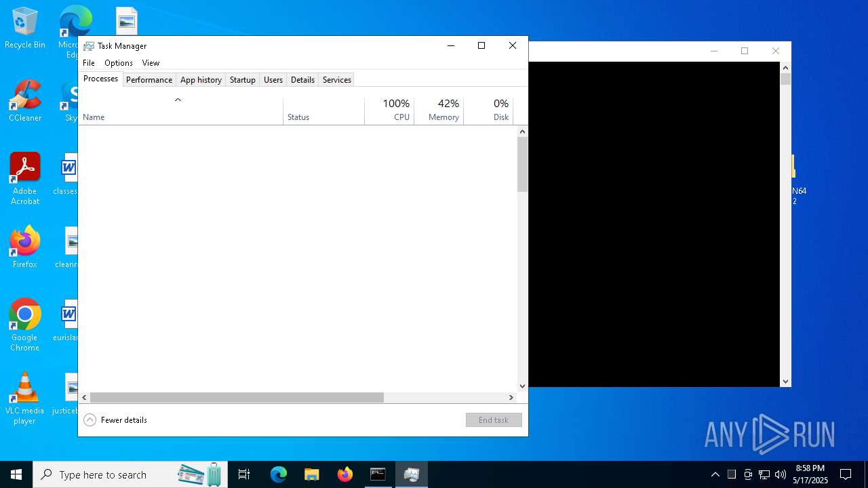The image size is (868, 488).
Task: Minimize the Task Manager window
Action: (450, 46)
